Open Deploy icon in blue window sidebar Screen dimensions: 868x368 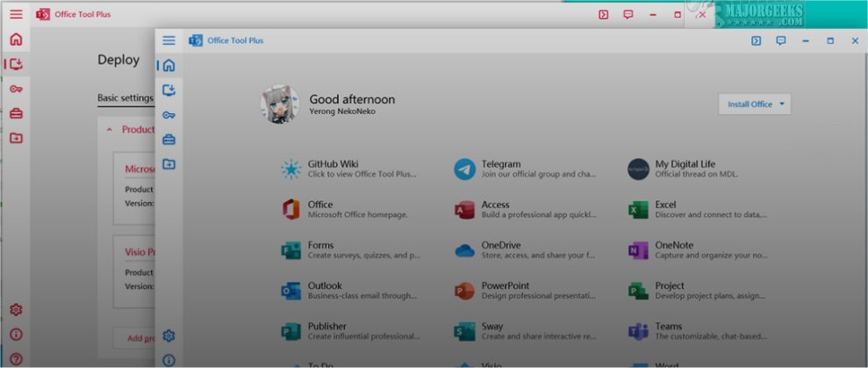click(x=169, y=90)
